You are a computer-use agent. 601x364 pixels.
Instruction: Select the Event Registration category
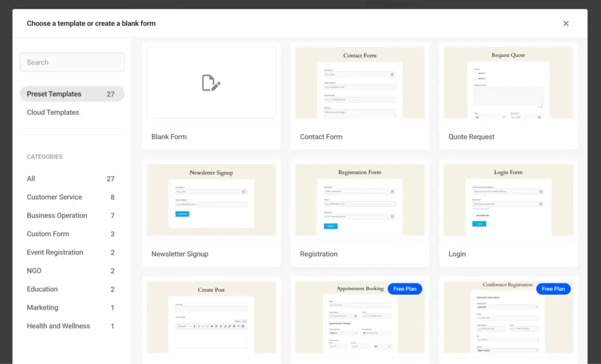tap(55, 253)
